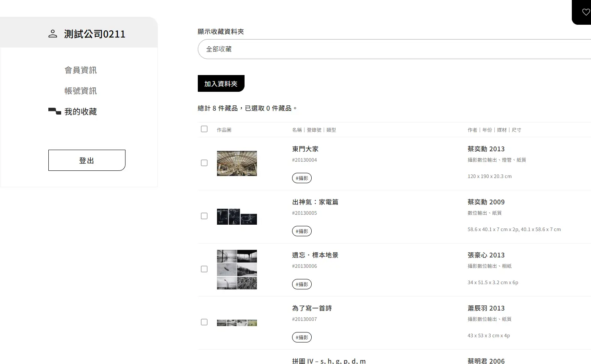Tick the checkbox for 為了寫一首詩
Screen dimensions: 591x364
[x=204, y=322]
